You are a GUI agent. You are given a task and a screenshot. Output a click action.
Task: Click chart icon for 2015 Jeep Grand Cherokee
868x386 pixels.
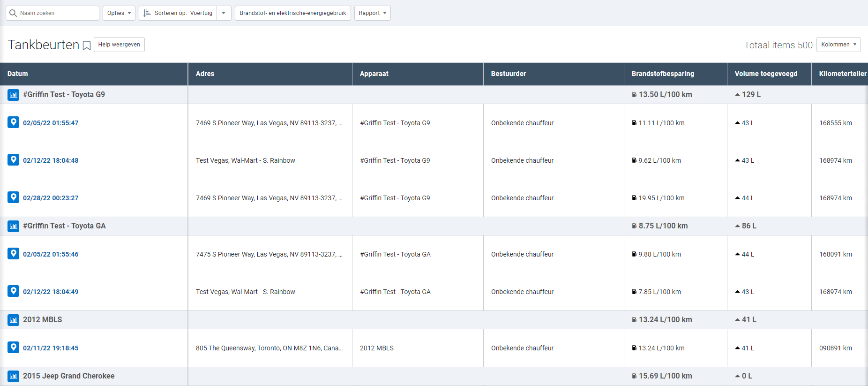pos(14,376)
